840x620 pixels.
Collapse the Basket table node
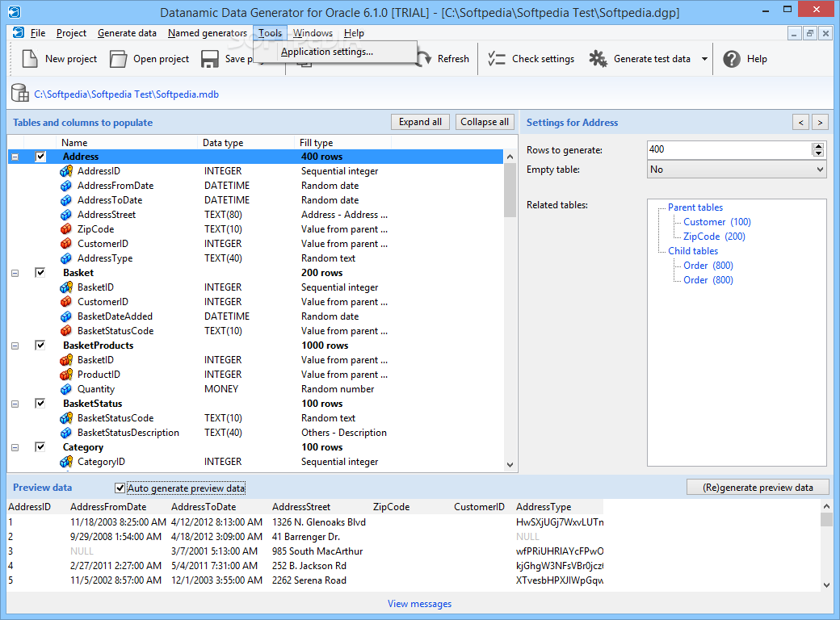(15, 273)
